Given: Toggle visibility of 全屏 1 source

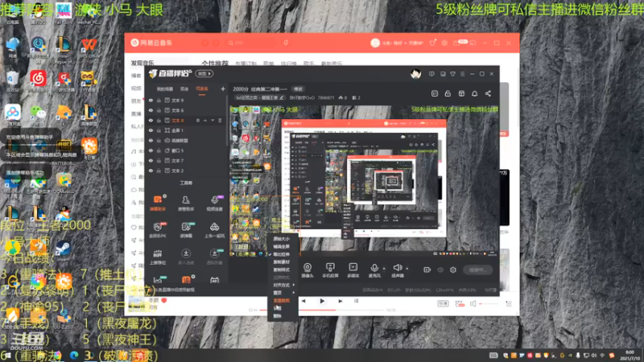Looking at the screenshot, I should (151, 130).
